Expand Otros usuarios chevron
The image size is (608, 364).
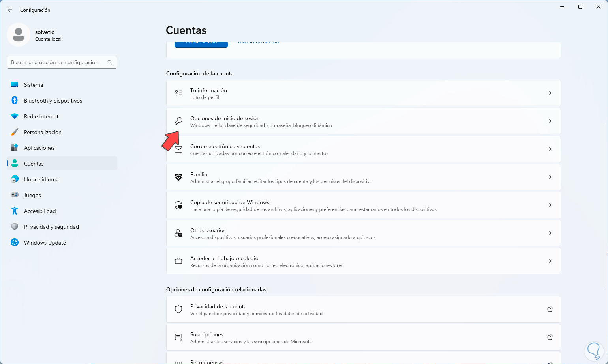(x=550, y=233)
